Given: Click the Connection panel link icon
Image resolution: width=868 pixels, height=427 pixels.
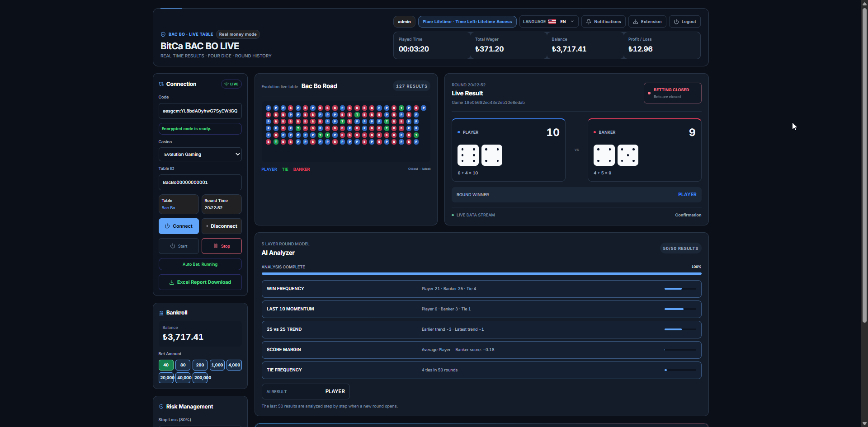Looking at the screenshot, I should (x=161, y=84).
